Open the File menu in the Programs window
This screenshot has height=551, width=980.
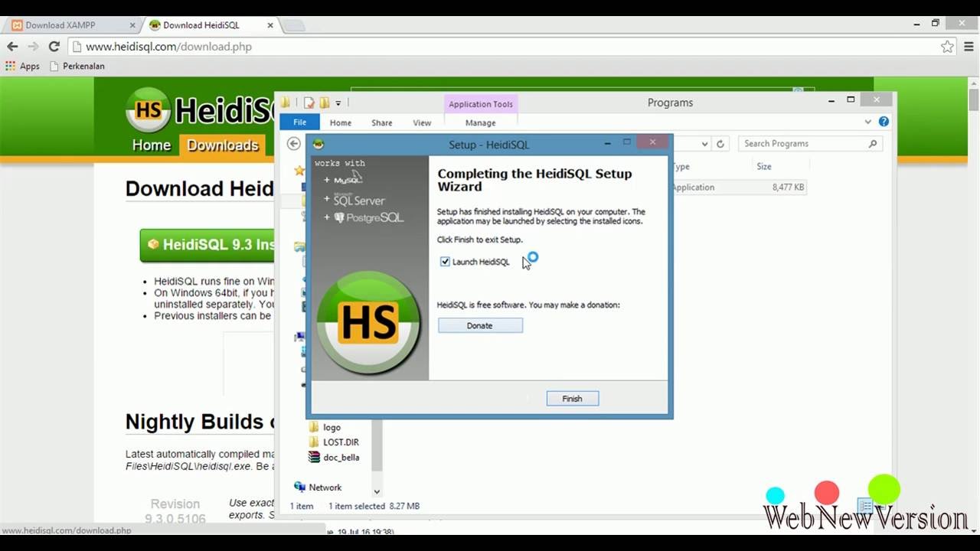(x=300, y=122)
